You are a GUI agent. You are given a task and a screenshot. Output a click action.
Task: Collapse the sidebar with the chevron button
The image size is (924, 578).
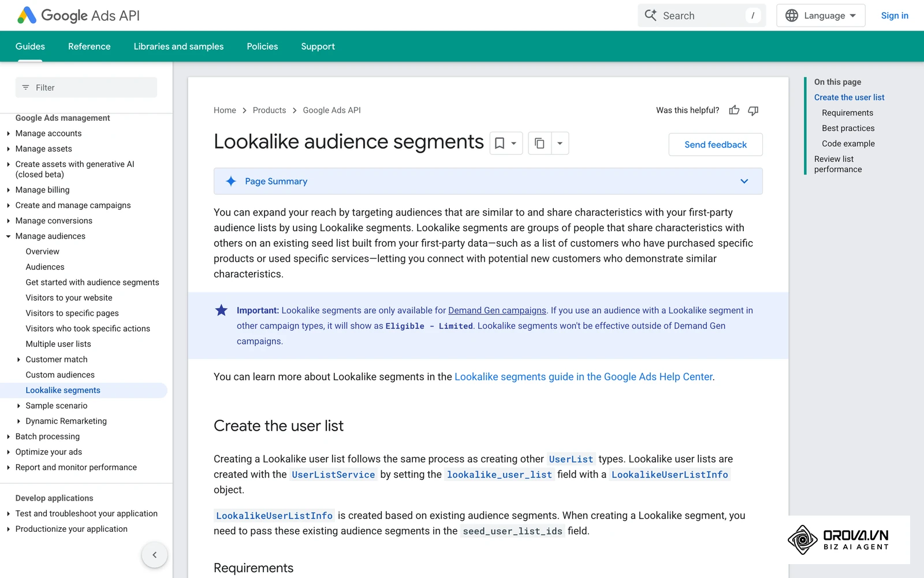point(154,555)
